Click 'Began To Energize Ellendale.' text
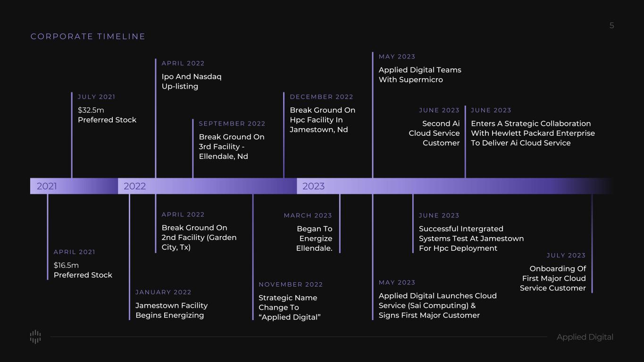The width and height of the screenshot is (644, 362). point(314,239)
